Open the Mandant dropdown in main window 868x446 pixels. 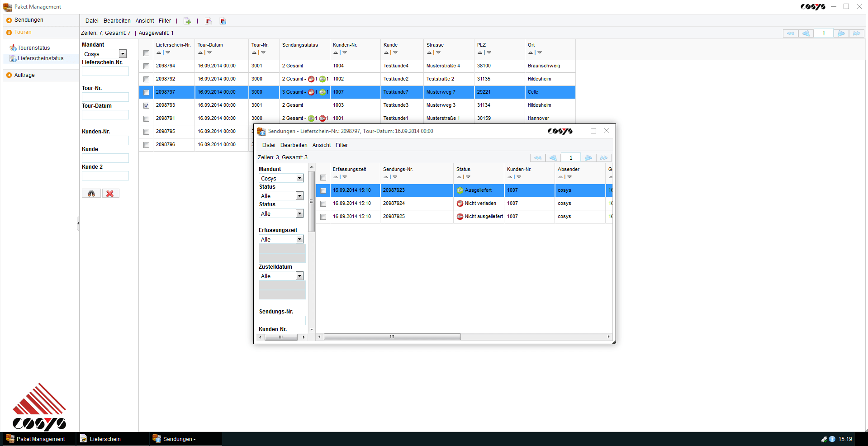123,54
